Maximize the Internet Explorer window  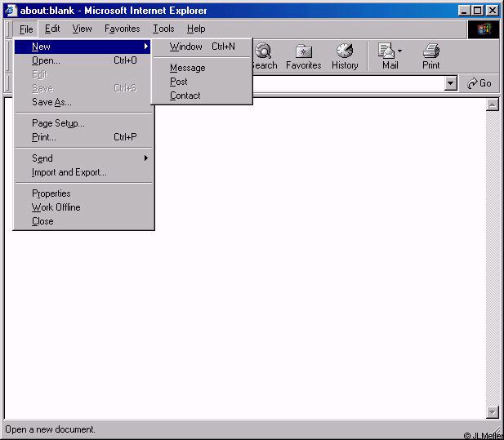(477, 11)
